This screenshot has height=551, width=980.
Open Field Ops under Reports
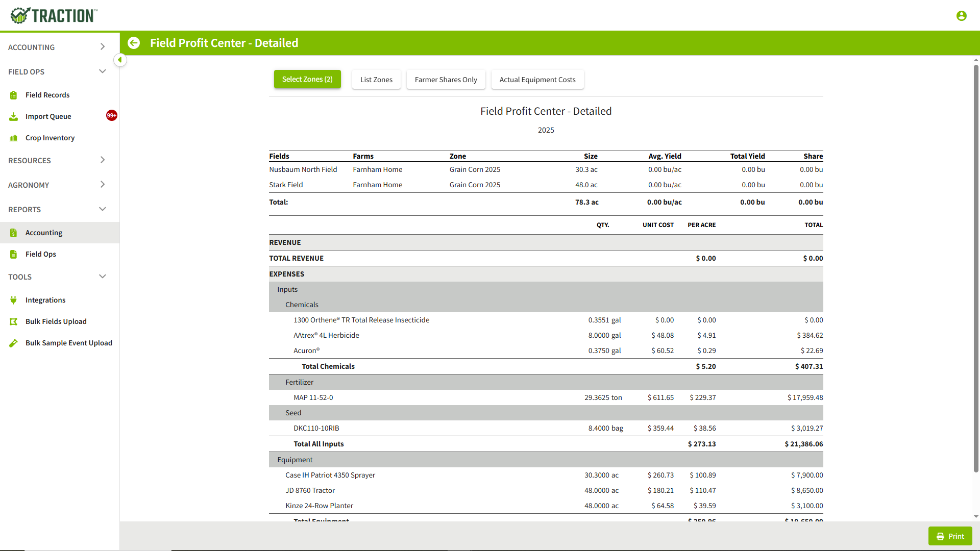tap(41, 254)
